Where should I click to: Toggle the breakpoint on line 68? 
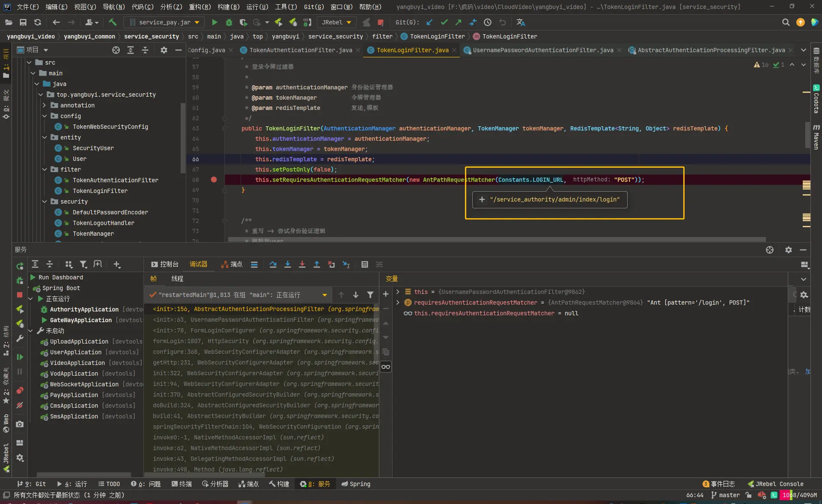tap(214, 180)
